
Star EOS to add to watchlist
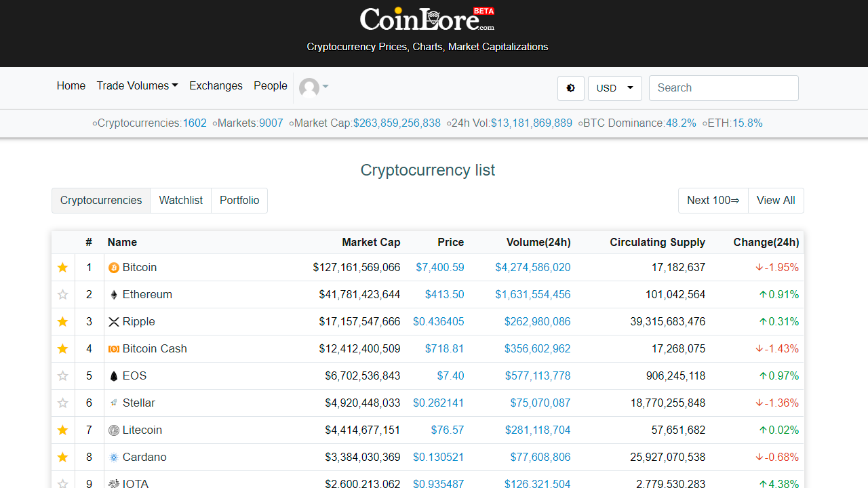[63, 376]
